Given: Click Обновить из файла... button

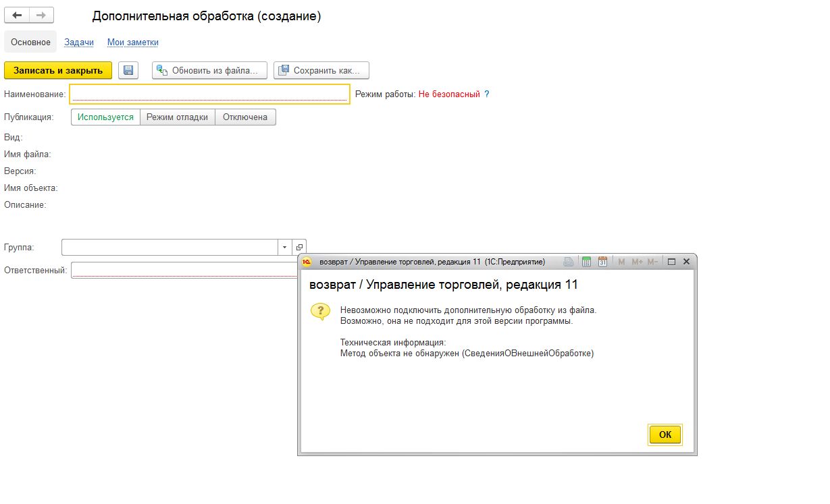Looking at the screenshot, I should [210, 70].
